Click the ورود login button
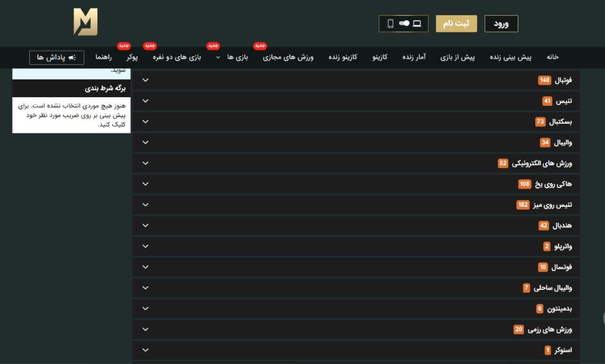 501,22
